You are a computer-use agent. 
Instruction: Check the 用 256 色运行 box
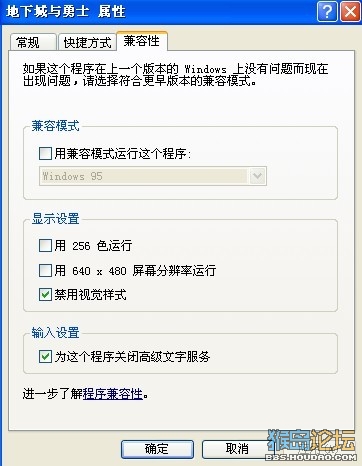click(45, 246)
